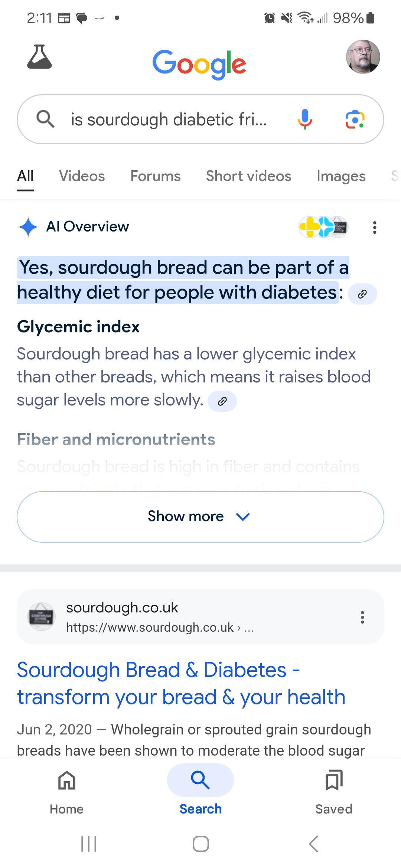Open recent apps from system navigation bar
This screenshot has height=868, width=401.
[x=89, y=844]
